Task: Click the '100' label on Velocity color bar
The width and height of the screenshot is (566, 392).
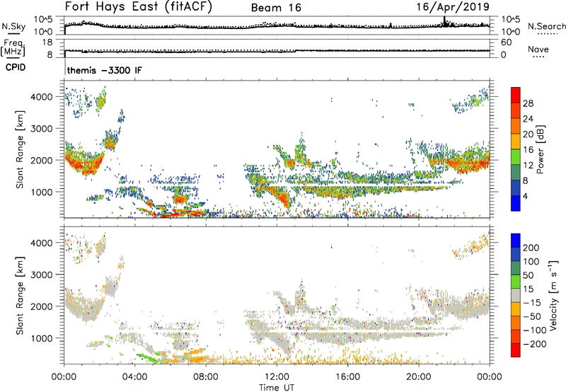Action: click(x=531, y=262)
